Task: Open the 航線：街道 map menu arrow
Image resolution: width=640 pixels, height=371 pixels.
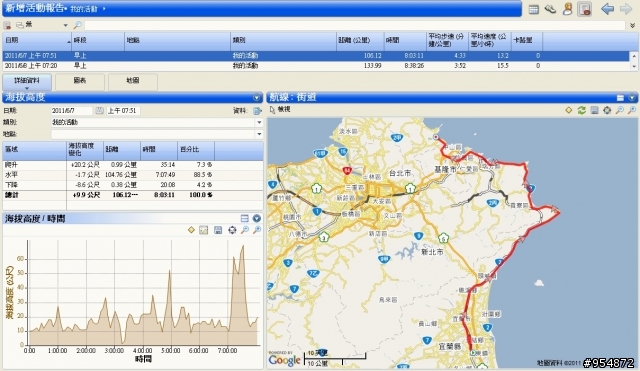Action: pos(632,98)
